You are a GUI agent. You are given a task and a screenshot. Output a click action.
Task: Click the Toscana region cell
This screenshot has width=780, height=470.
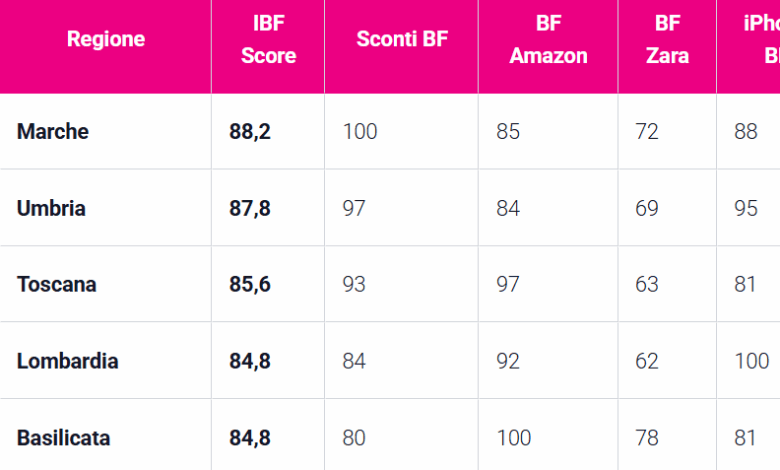click(57, 284)
